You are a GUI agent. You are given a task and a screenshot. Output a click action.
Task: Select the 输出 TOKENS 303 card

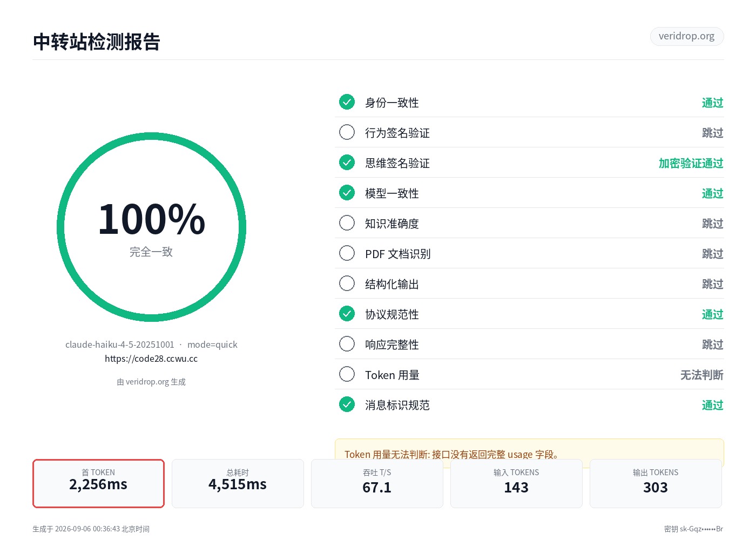pos(656,483)
